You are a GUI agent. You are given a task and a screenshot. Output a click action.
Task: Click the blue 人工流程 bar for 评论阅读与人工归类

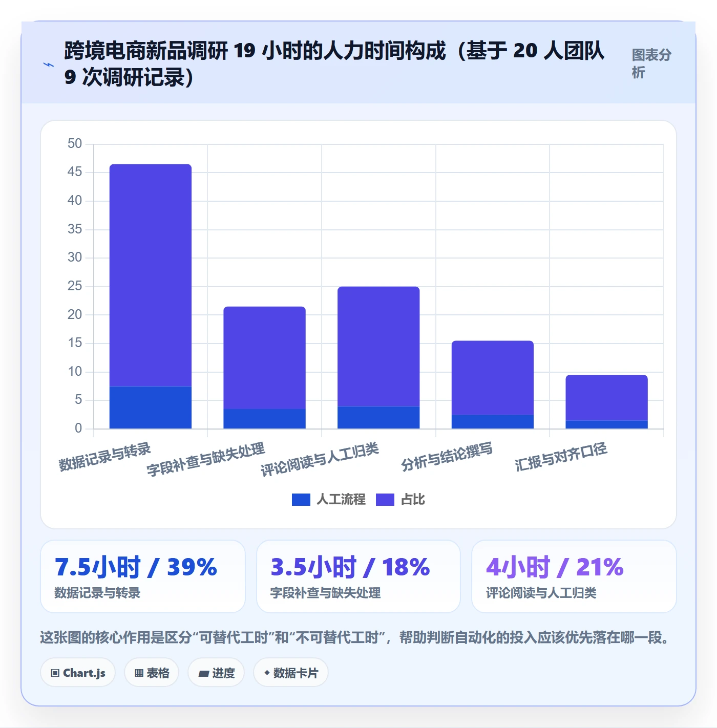pos(378,417)
